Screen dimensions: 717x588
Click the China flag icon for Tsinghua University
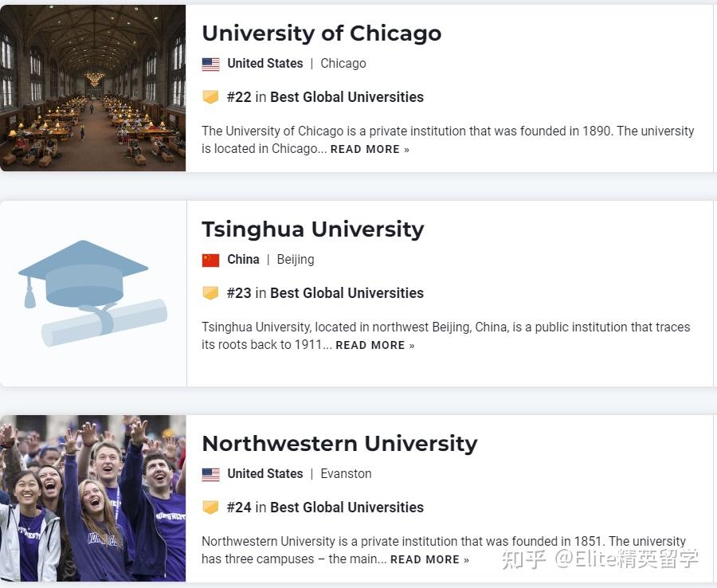(210, 260)
